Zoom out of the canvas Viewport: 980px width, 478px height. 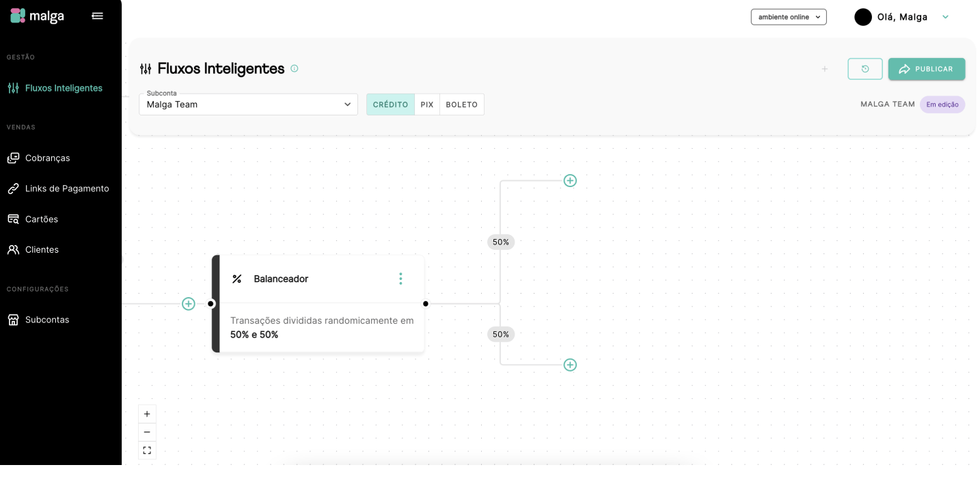pos(147,432)
